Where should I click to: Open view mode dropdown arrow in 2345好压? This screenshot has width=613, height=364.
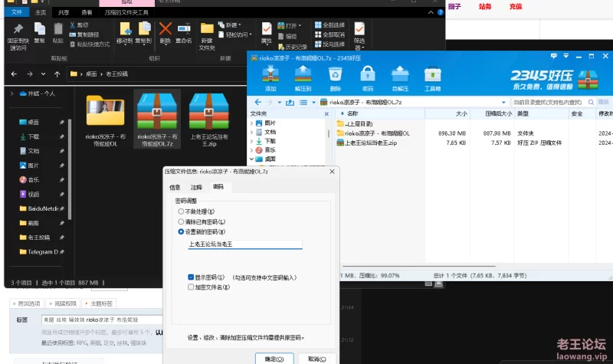(313, 103)
